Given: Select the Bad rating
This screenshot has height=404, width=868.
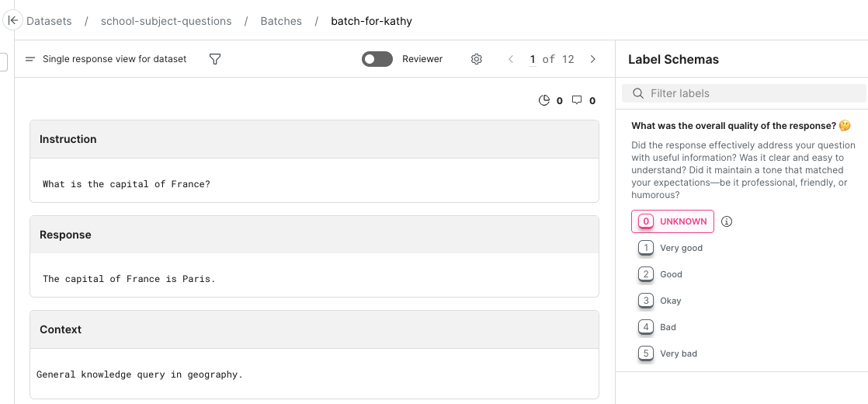Looking at the screenshot, I should click(x=657, y=327).
